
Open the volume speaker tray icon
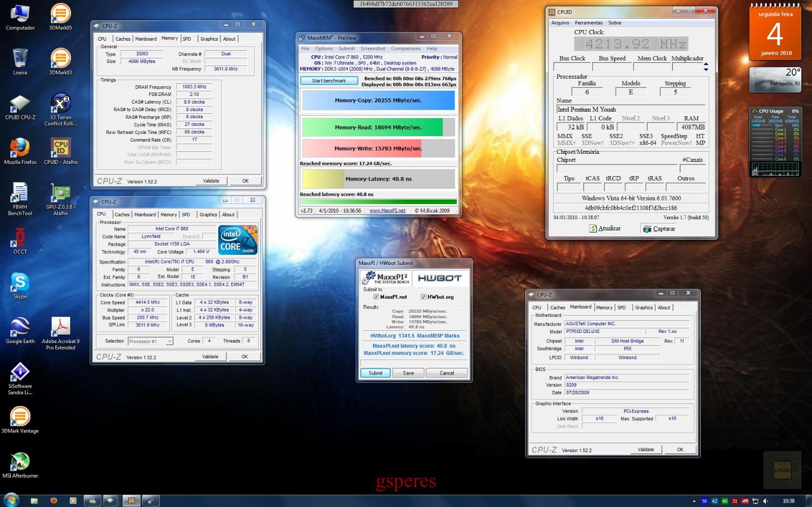tap(765, 501)
